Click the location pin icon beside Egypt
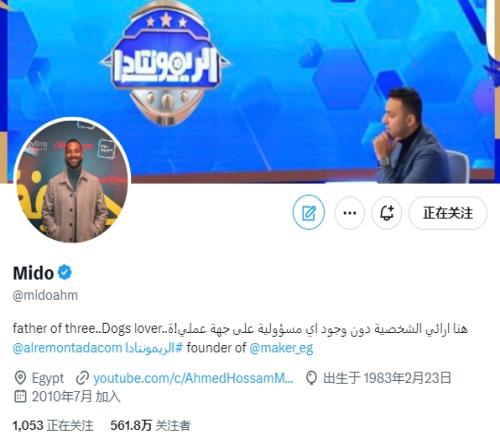 coord(20,378)
